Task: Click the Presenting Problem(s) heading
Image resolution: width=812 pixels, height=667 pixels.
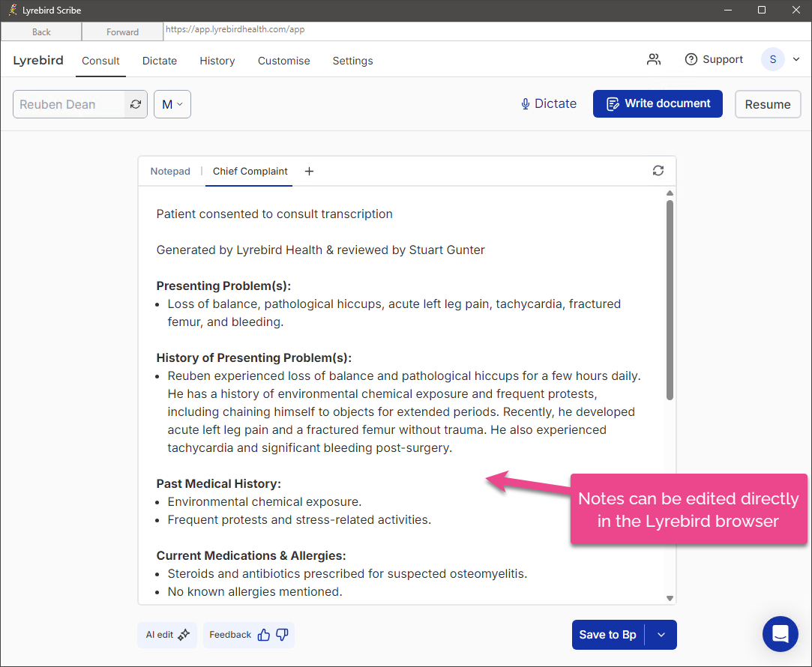Action: click(x=223, y=286)
